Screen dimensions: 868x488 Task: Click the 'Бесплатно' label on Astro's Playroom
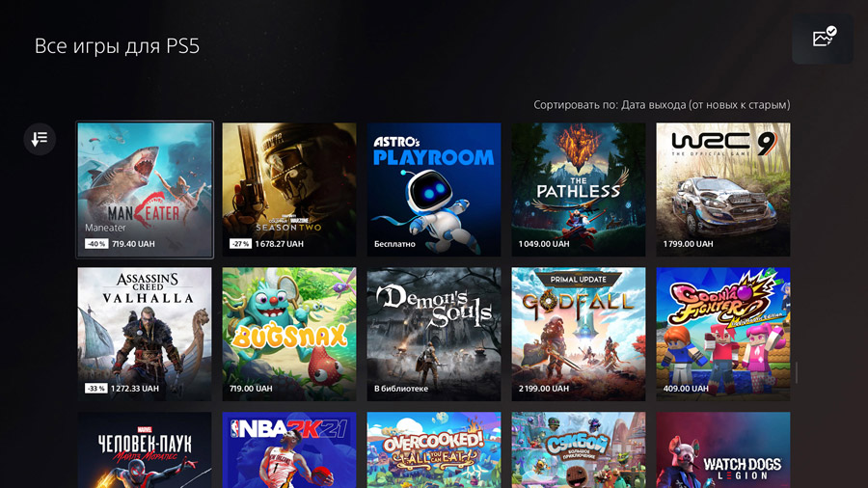click(x=394, y=243)
